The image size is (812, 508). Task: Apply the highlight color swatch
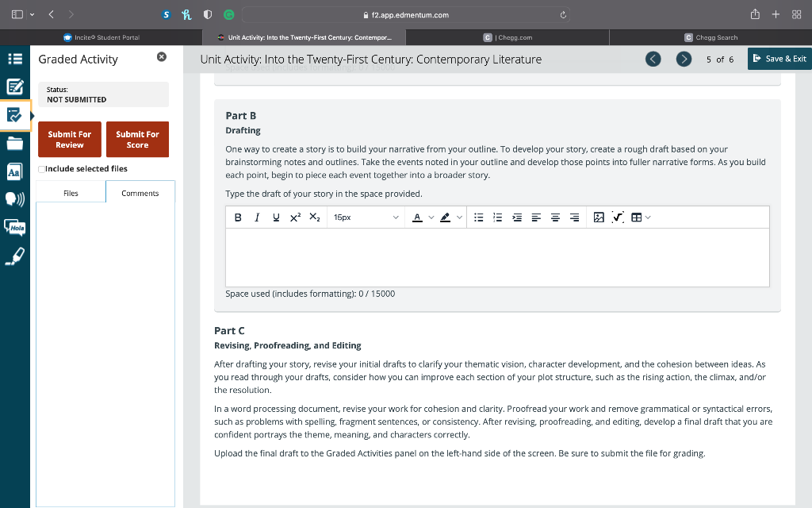pos(444,217)
